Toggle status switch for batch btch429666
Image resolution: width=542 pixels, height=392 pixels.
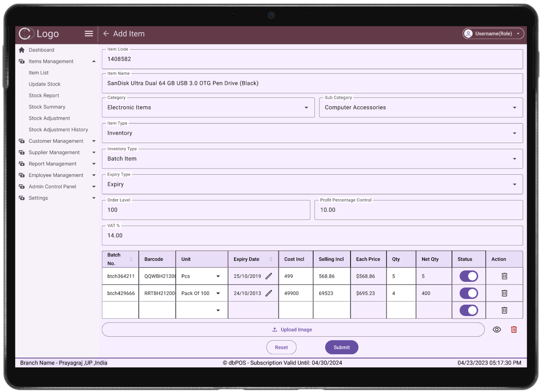coord(469,293)
